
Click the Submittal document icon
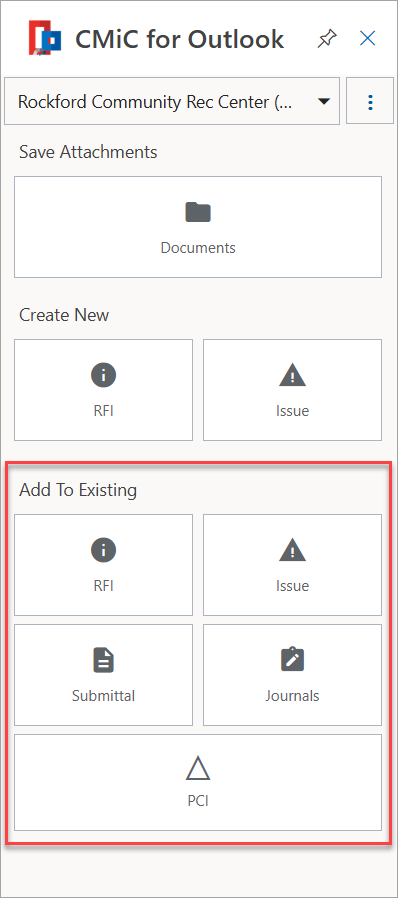tap(104, 660)
